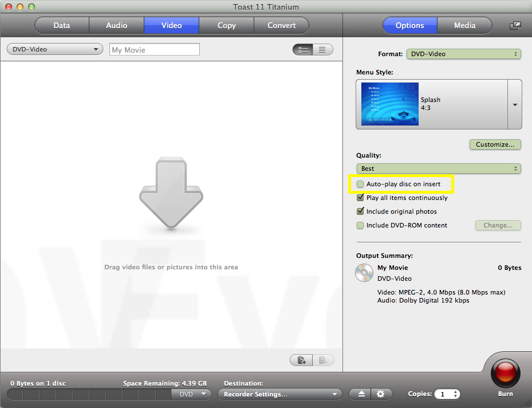Click the disc space usage bar
Screen dimensions: 532x408
[89, 394]
